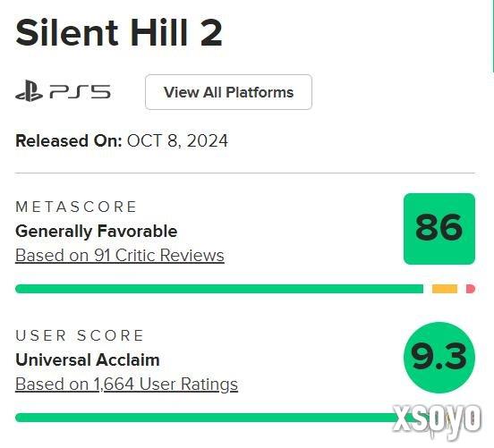Open the 1,664 User Ratings link
494x448 pixels.
click(x=126, y=385)
